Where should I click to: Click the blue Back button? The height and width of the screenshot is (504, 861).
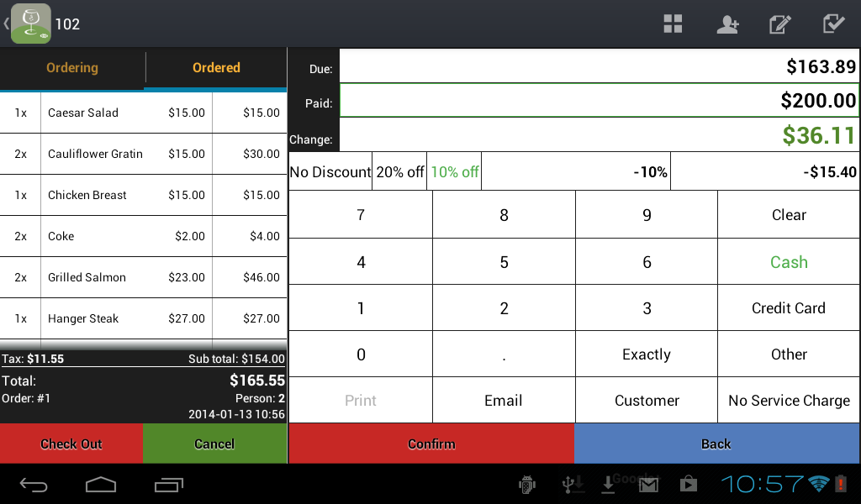pos(716,444)
